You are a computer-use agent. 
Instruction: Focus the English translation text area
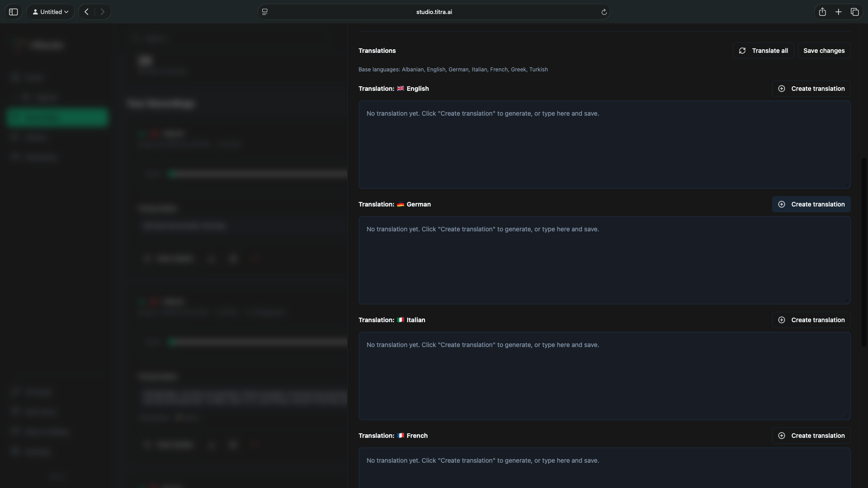pos(604,145)
